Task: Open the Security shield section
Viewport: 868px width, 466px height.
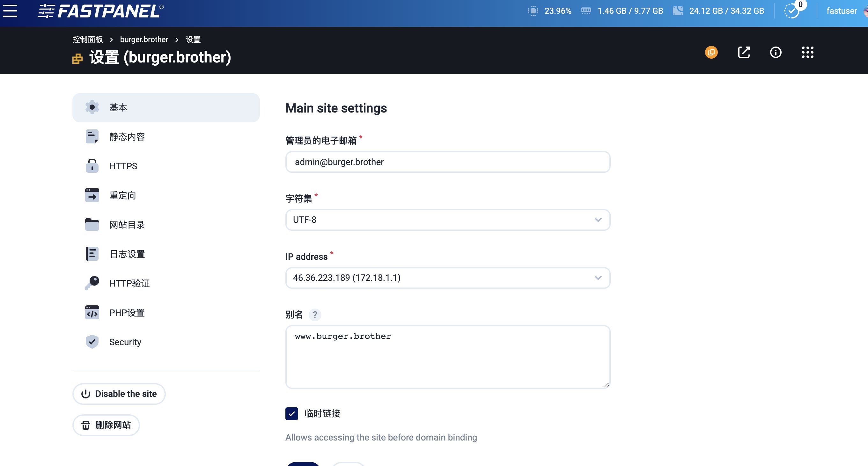Action: tap(125, 342)
